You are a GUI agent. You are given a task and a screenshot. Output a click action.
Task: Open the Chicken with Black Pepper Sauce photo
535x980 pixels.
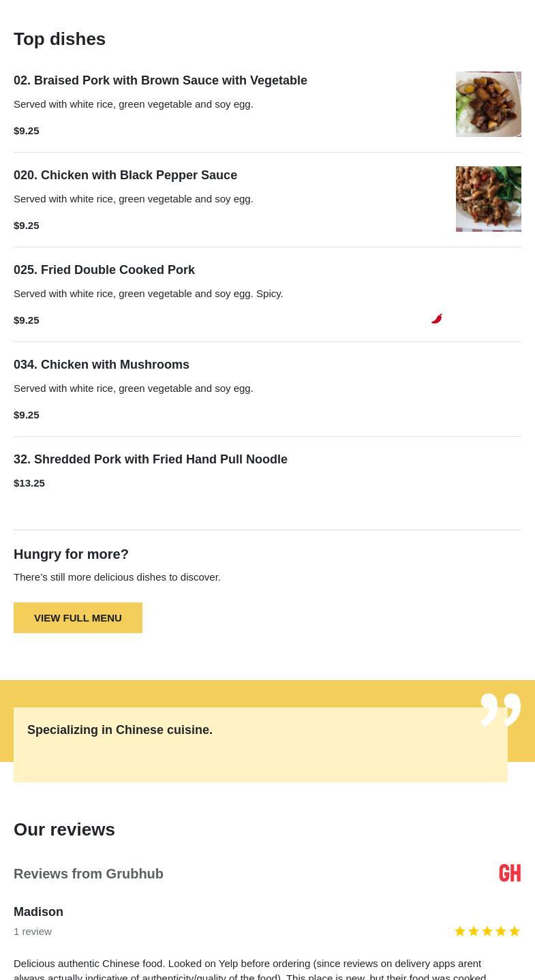tap(488, 199)
